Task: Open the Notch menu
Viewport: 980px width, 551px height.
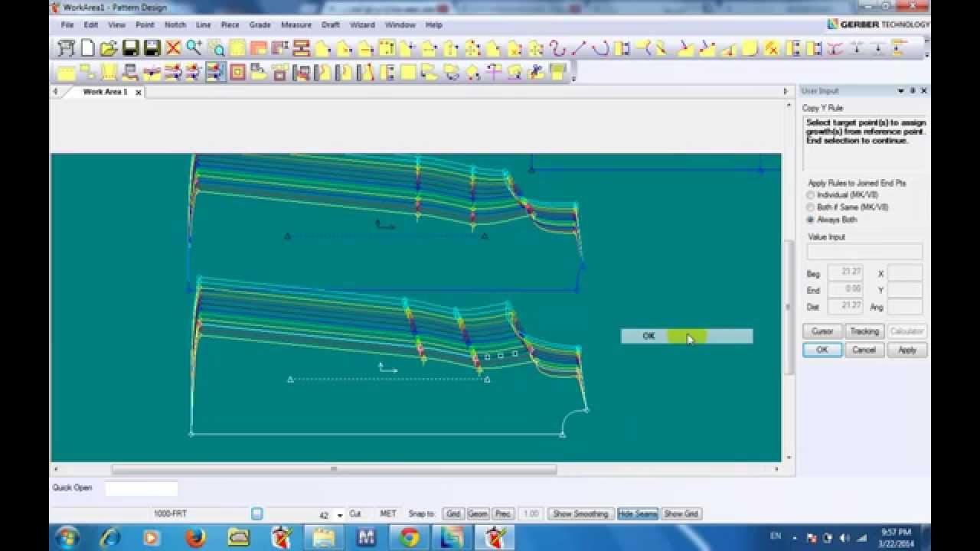Action: 175,24
